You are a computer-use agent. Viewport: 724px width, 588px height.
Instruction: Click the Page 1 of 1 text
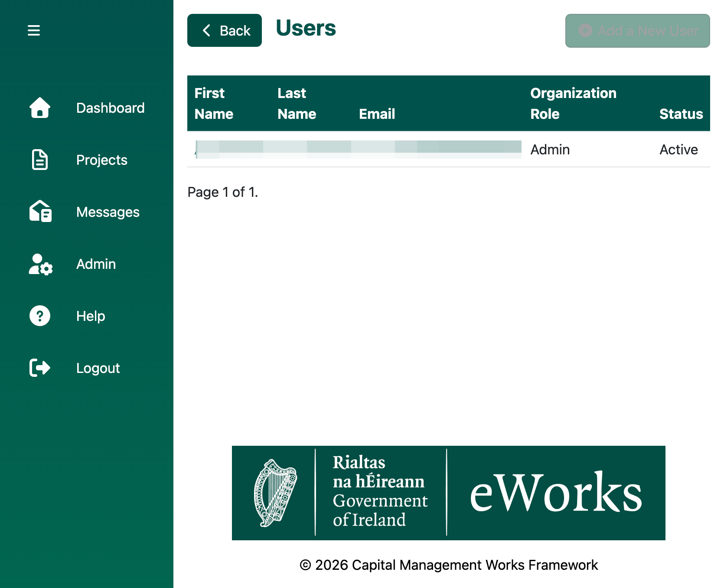tap(223, 192)
